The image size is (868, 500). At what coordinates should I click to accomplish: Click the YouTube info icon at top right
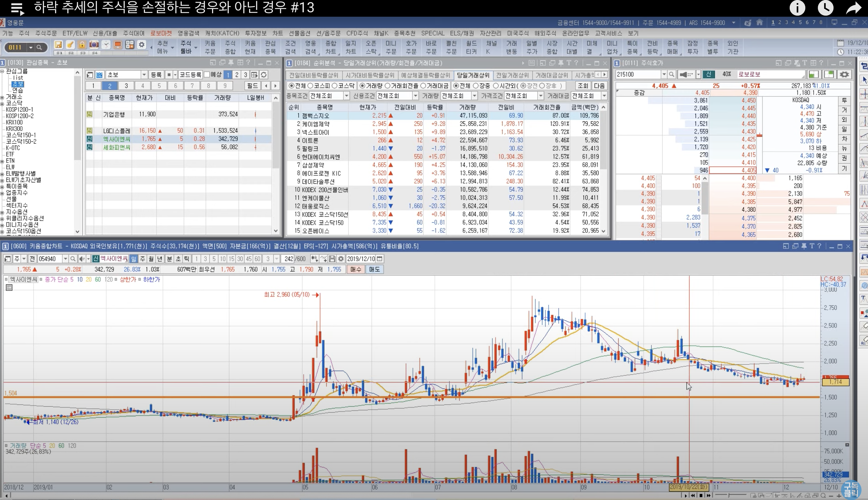(x=797, y=8)
